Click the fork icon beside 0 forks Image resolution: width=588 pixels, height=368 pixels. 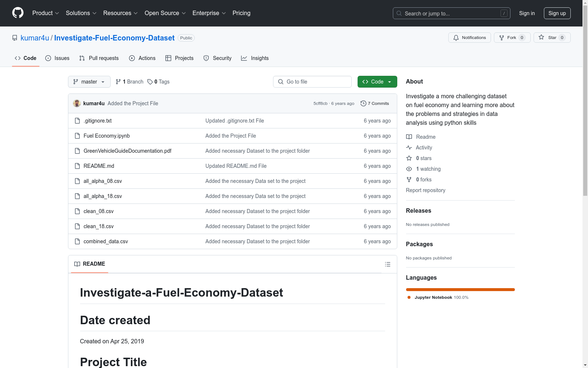point(409,180)
